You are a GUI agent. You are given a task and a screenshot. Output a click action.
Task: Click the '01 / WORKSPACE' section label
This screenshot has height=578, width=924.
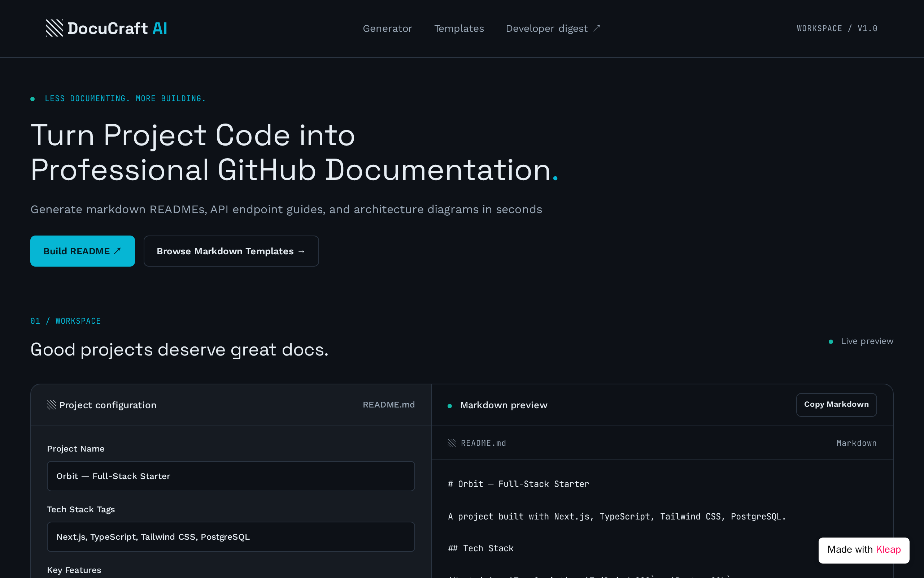pyautogui.click(x=66, y=321)
